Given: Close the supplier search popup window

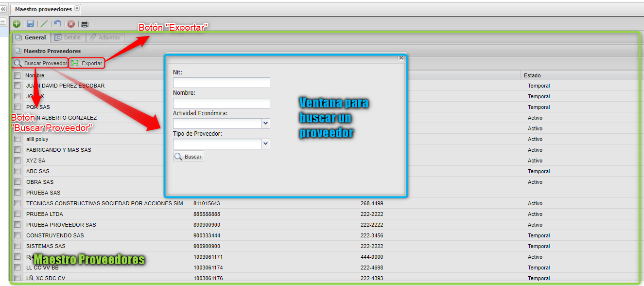Looking at the screenshot, I should coord(401,57).
